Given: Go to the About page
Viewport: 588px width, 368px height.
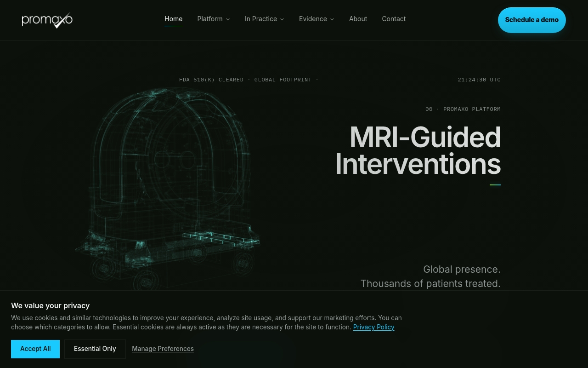Looking at the screenshot, I should [358, 19].
